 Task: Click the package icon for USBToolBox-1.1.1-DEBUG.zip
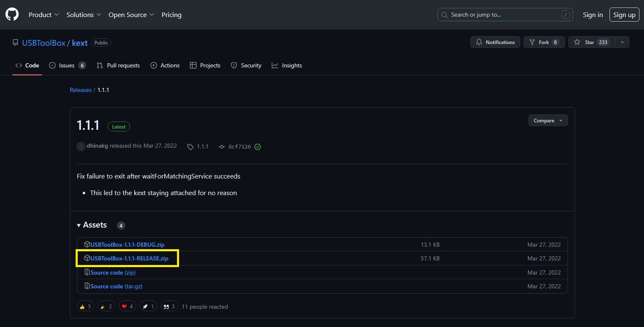(x=87, y=244)
